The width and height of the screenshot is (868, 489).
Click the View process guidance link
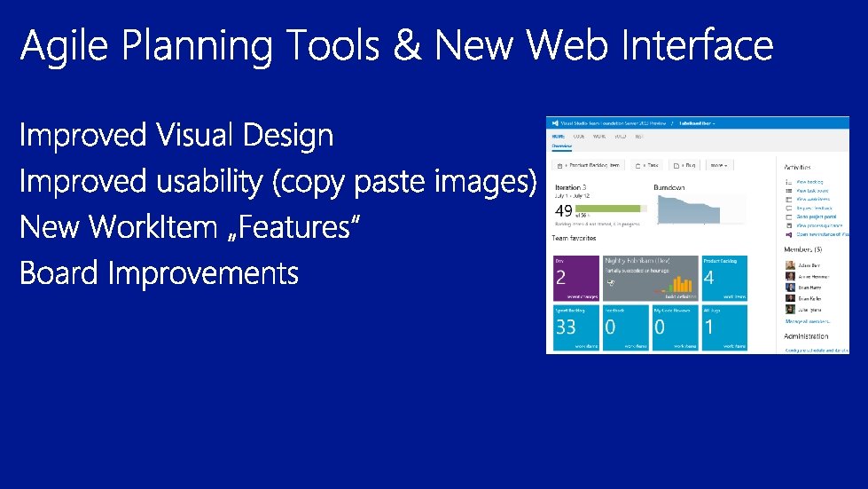pyautogui.click(x=819, y=226)
